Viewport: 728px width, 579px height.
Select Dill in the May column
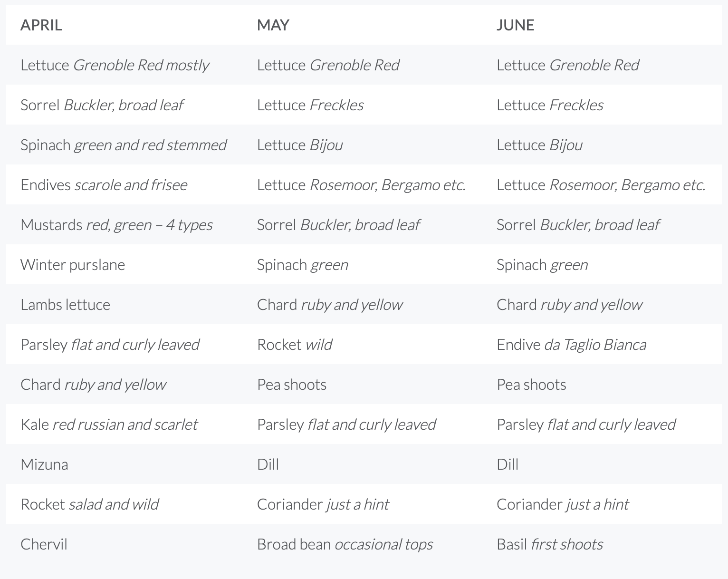point(268,464)
